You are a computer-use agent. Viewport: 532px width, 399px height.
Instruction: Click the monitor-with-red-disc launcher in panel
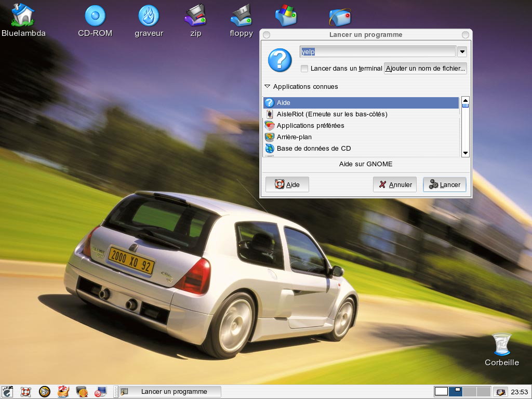pyautogui.click(x=100, y=392)
